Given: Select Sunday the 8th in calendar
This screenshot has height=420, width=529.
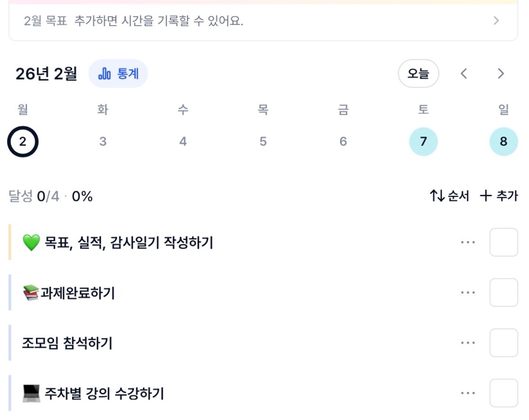Looking at the screenshot, I should pyautogui.click(x=503, y=142).
